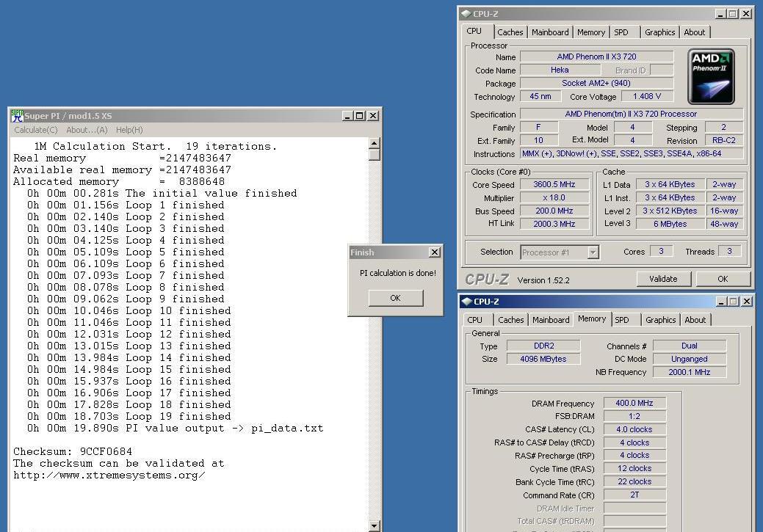The image size is (763, 532).
Task: Switch to Caches tab in bottom CPU-Z
Action: pos(511,320)
